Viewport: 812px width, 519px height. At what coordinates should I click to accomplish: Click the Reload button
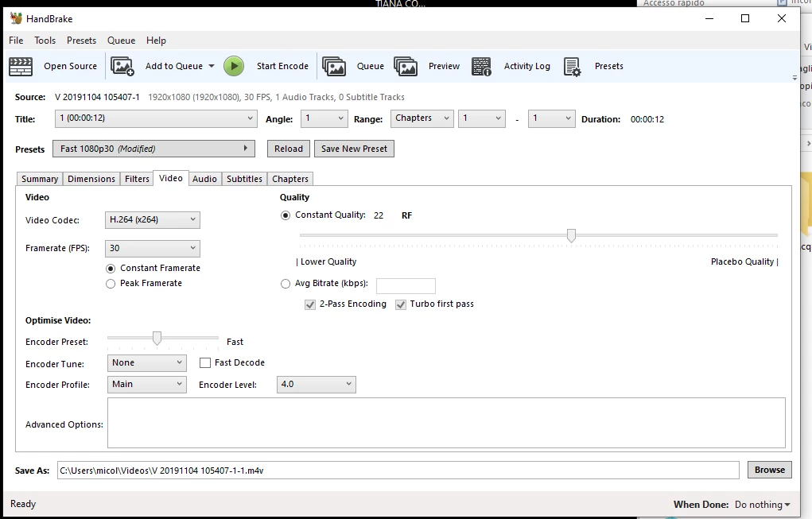(289, 149)
